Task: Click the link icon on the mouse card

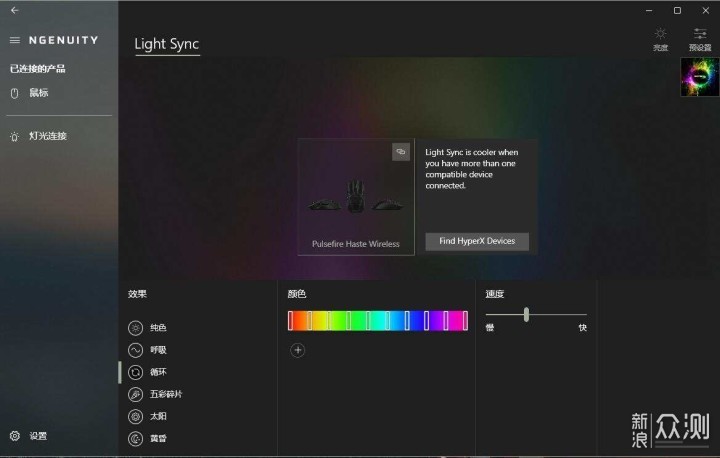Action: (401, 152)
